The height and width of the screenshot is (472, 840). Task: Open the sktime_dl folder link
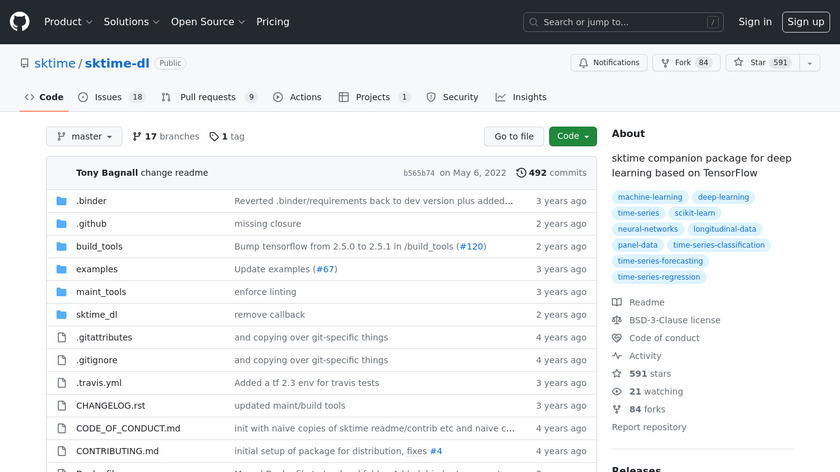96,315
